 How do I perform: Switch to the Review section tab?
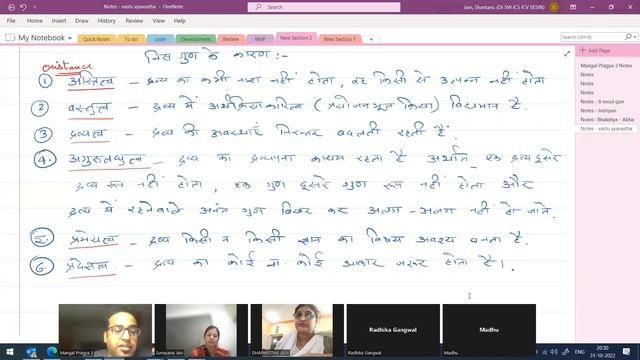(x=231, y=39)
